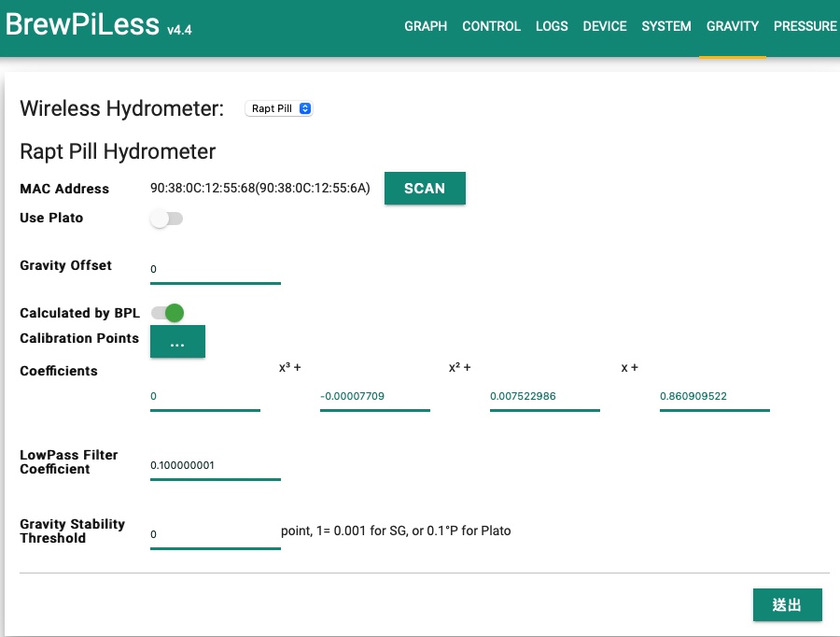Viewport: 840px width, 637px height.
Task: Submit the form with 送出 button
Action: click(788, 605)
